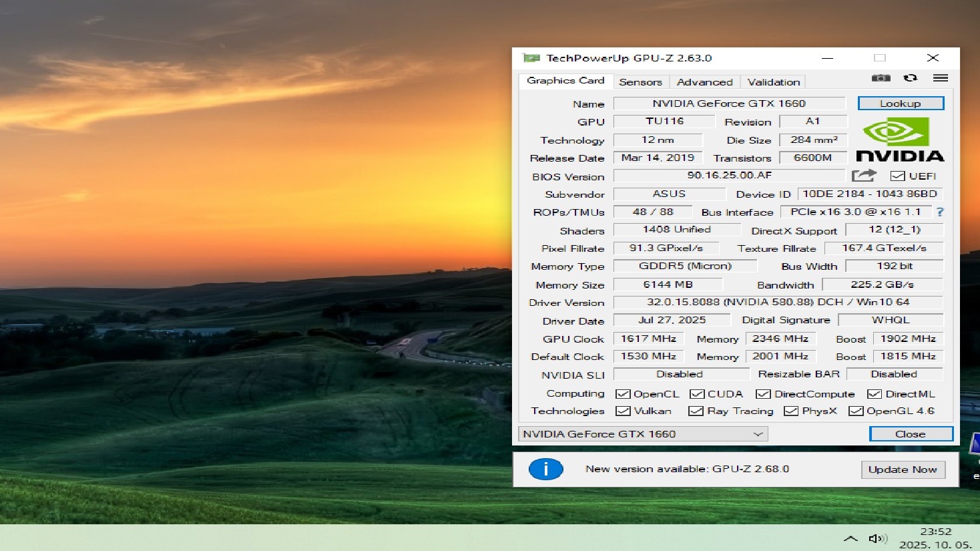This screenshot has width=980, height=551.
Task: Click the Lookup button
Action: coord(900,104)
